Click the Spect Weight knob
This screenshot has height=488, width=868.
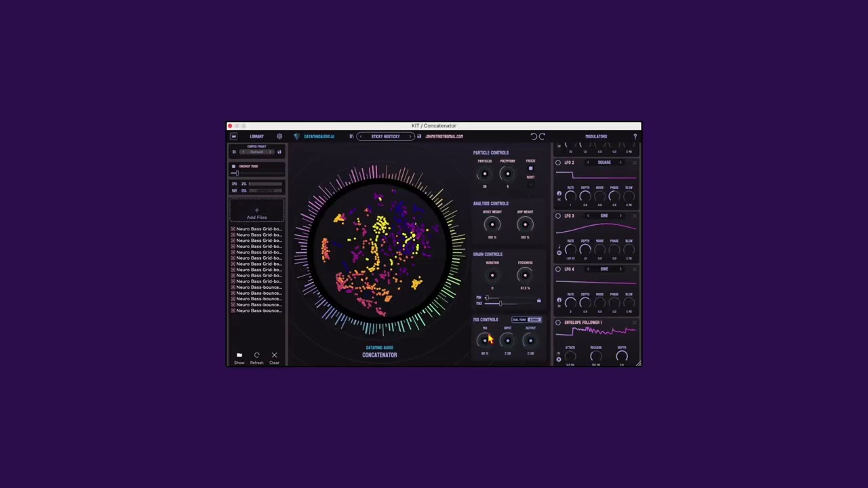(492, 224)
